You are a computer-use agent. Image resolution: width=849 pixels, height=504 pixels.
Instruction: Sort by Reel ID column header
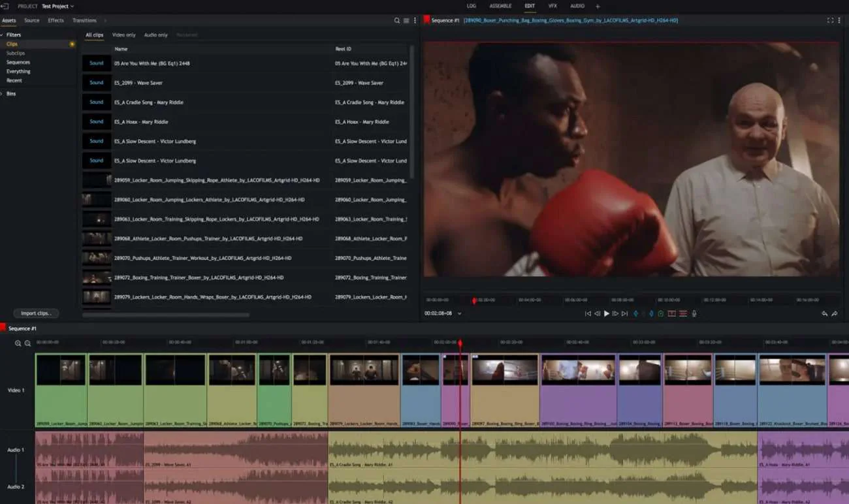click(343, 49)
